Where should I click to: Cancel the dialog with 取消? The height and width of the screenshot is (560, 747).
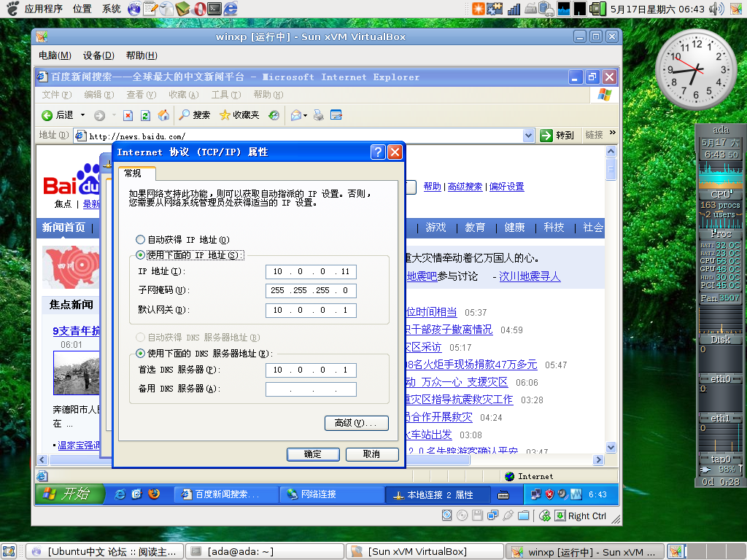pyautogui.click(x=371, y=454)
